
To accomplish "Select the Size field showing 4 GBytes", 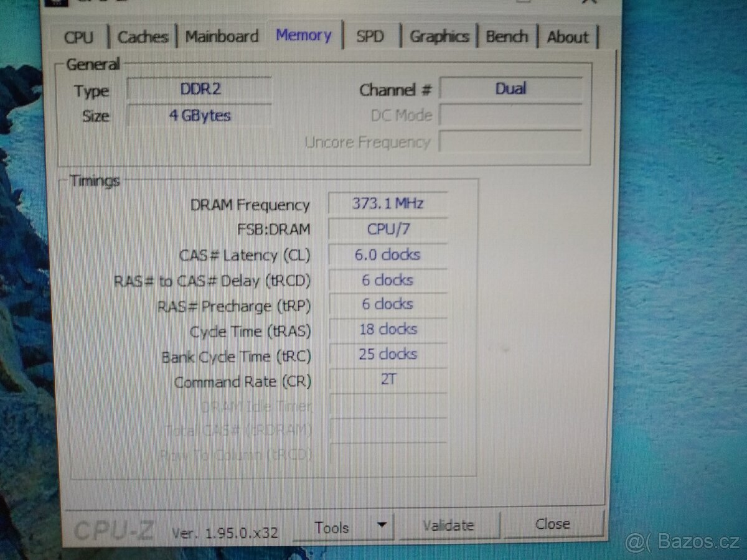I will click(200, 116).
